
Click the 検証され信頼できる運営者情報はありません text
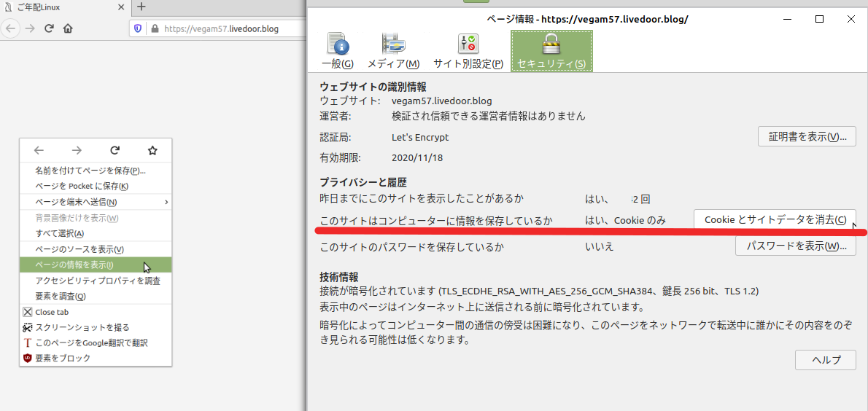click(x=488, y=116)
